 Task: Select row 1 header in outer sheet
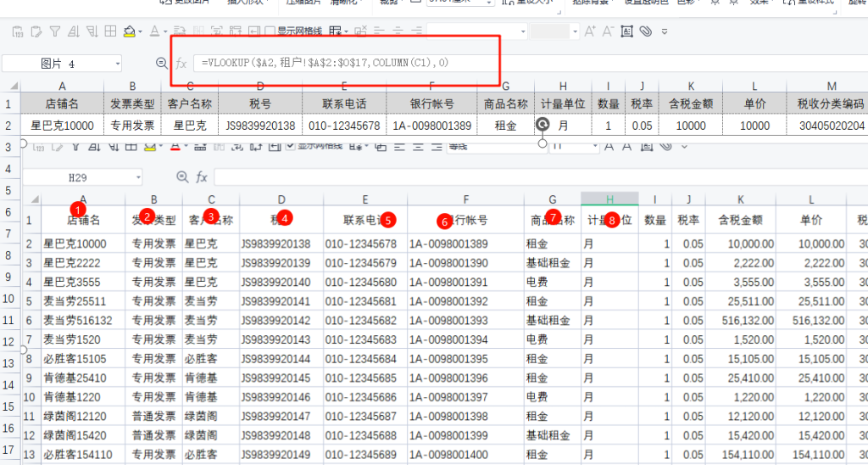(8, 104)
